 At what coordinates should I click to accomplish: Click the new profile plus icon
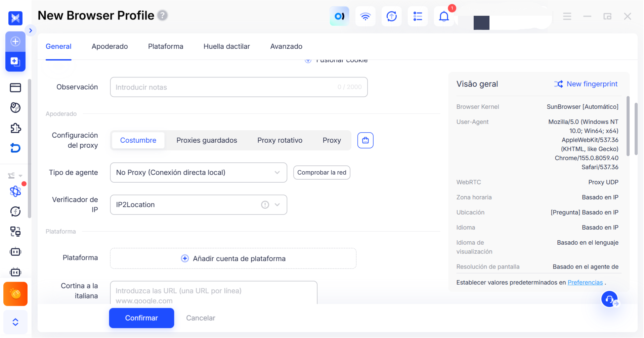15,42
